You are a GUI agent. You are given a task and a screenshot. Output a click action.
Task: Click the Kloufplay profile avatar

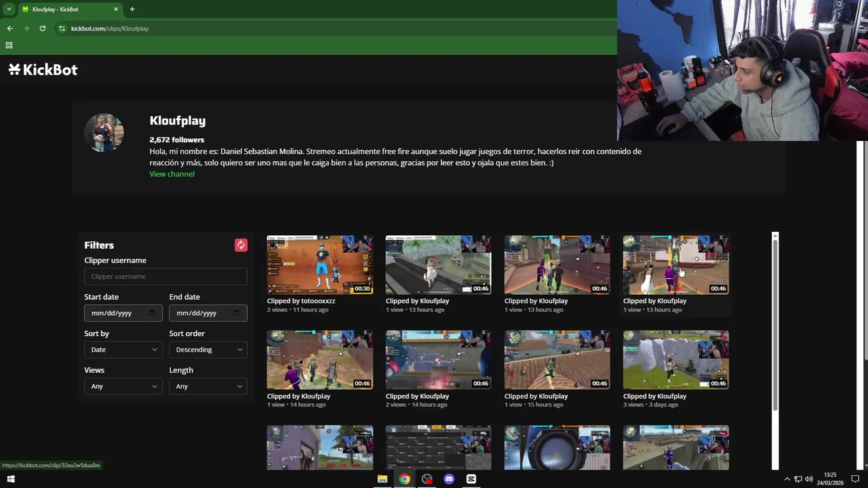click(104, 132)
